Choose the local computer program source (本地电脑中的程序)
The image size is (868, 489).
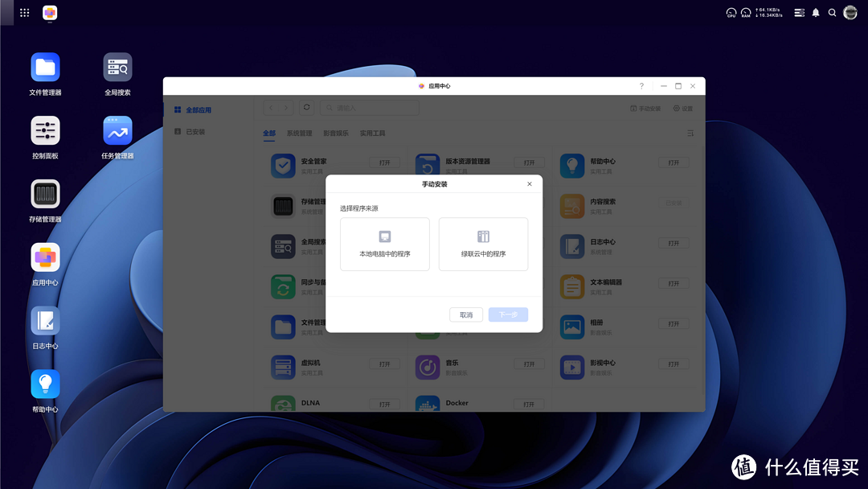[x=385, y=244]
